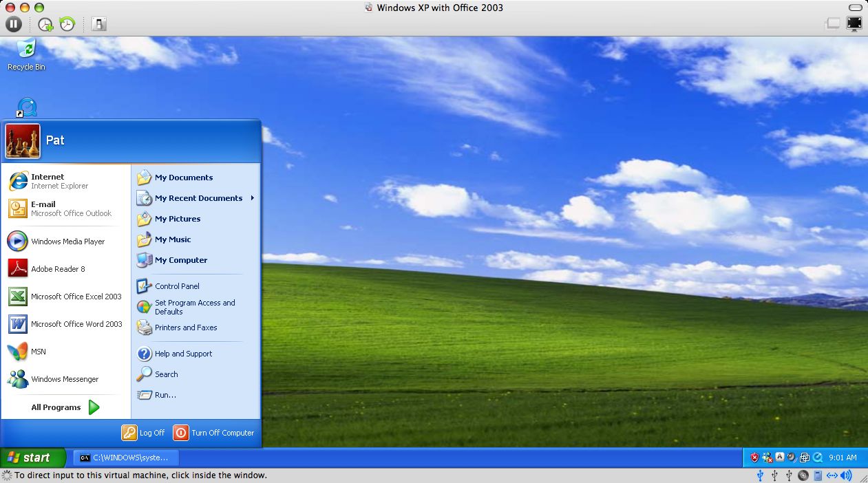Start Microsoft Office Word 2003

tap(66, 324)
